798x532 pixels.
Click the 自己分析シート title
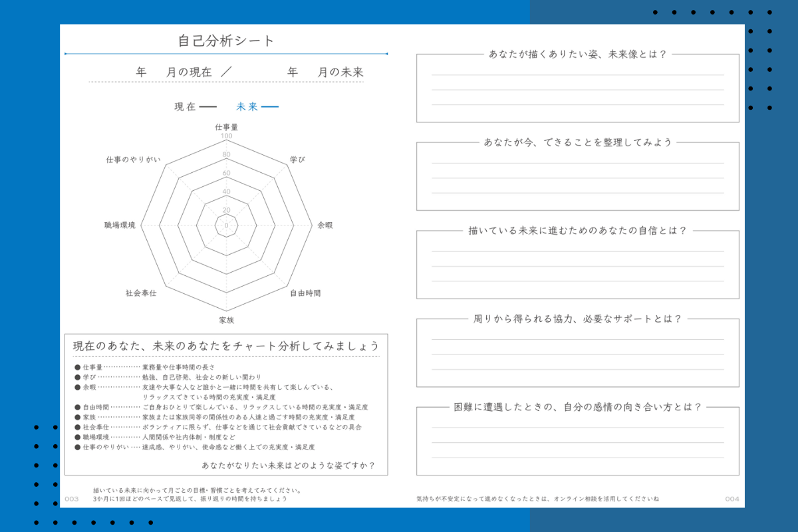click(226, 41)
